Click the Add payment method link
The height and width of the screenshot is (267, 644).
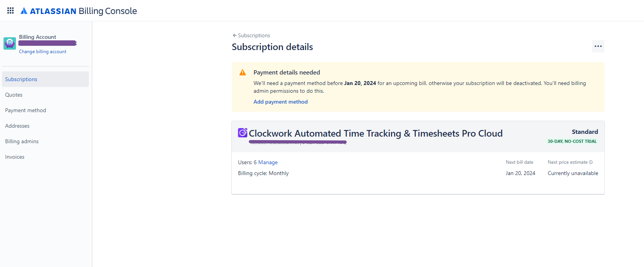tap(281, 102)
